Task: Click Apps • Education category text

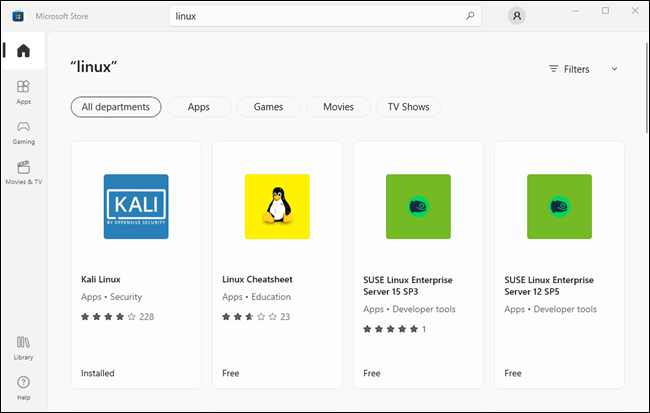Action: 256,297
